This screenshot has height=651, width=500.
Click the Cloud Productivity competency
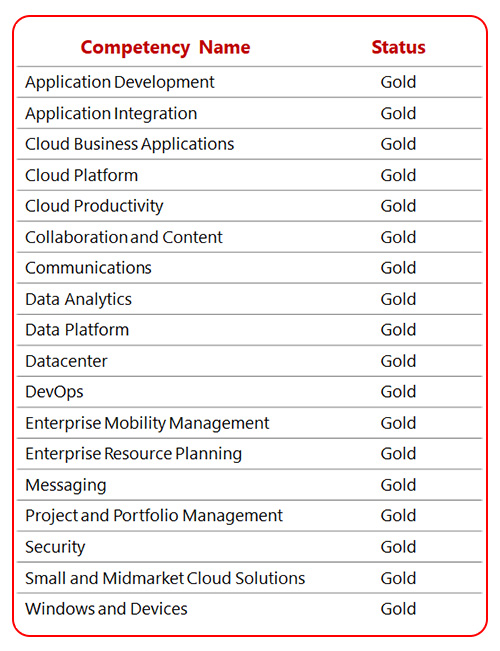click(x=94, y=206)
